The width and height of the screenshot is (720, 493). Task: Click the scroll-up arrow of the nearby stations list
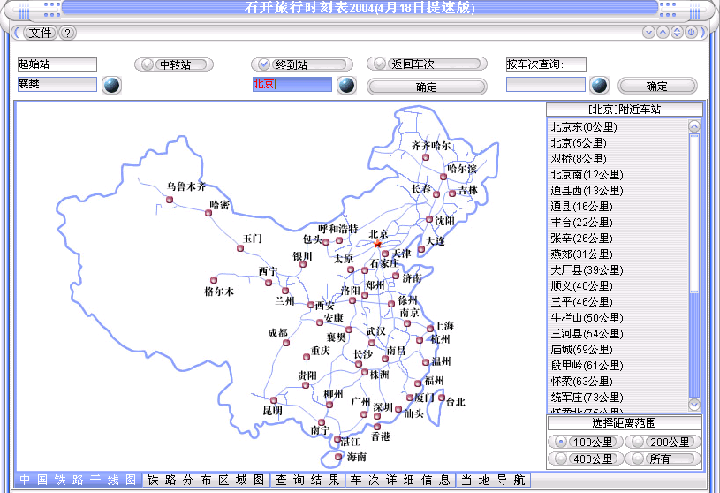click(694, 126)
